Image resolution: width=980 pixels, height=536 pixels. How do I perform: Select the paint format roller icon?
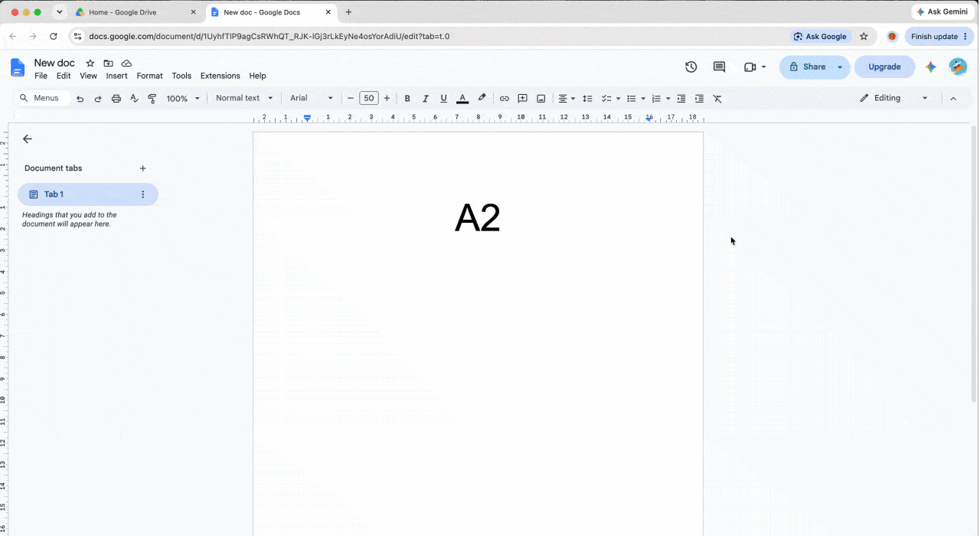[152, 99]
